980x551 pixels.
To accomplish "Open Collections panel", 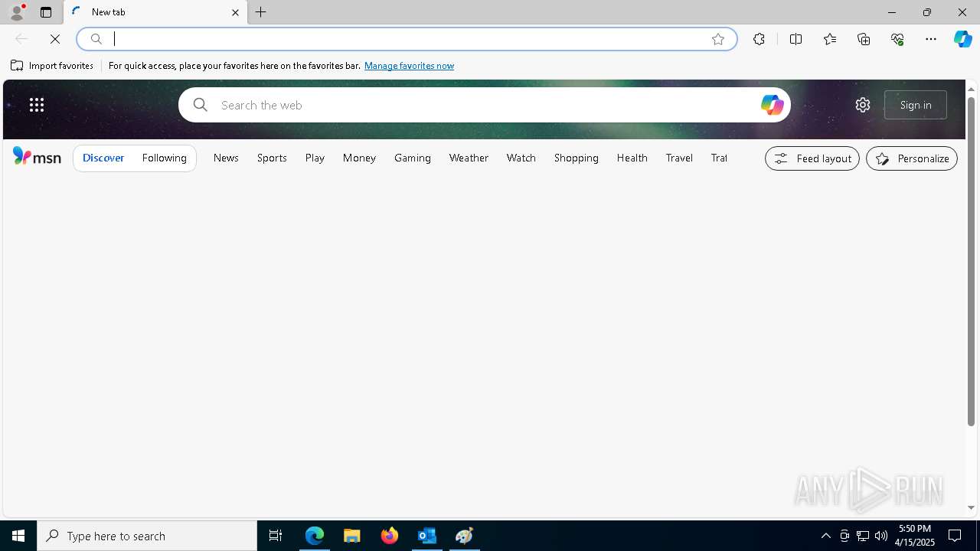I will (864, 39).
